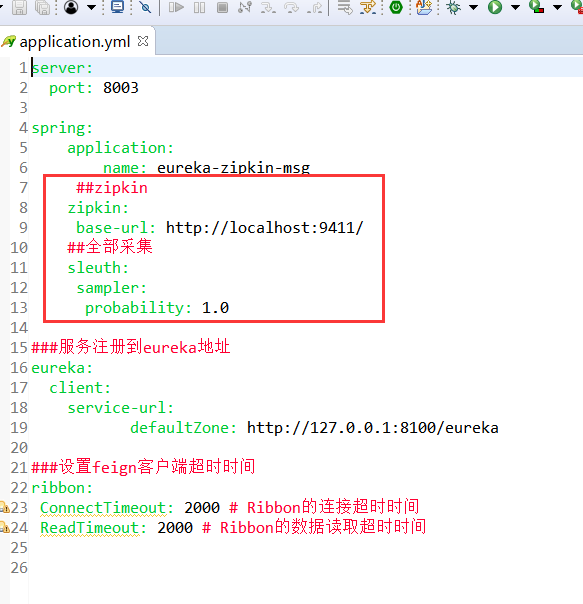583x604 pixels.
Task: Click the green Run play icon
Action: 495,7
